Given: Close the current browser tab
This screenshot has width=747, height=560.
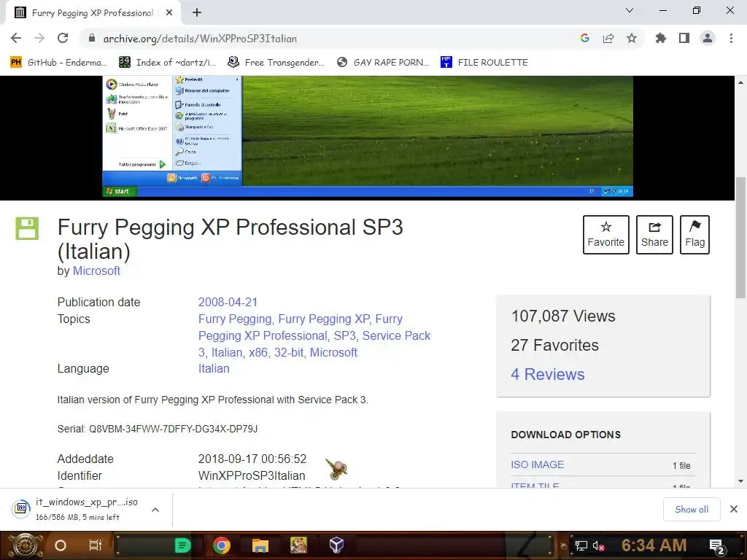Looking at the screenshot, I should pos(169,13).
